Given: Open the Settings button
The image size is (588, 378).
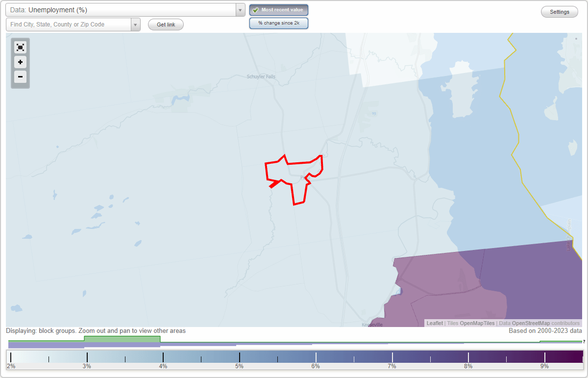Looking at the screenshot, I should click(x=560, y=12).
